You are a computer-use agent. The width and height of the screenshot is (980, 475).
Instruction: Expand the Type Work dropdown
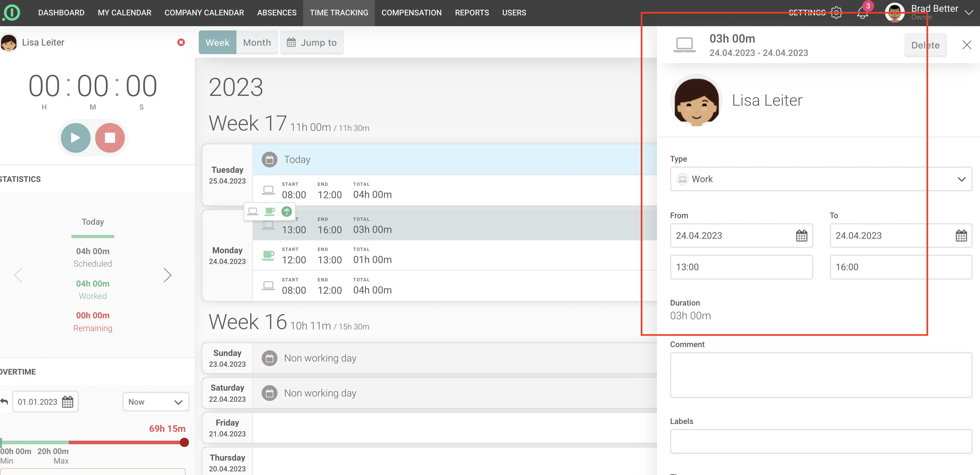[x=821, y=179]
